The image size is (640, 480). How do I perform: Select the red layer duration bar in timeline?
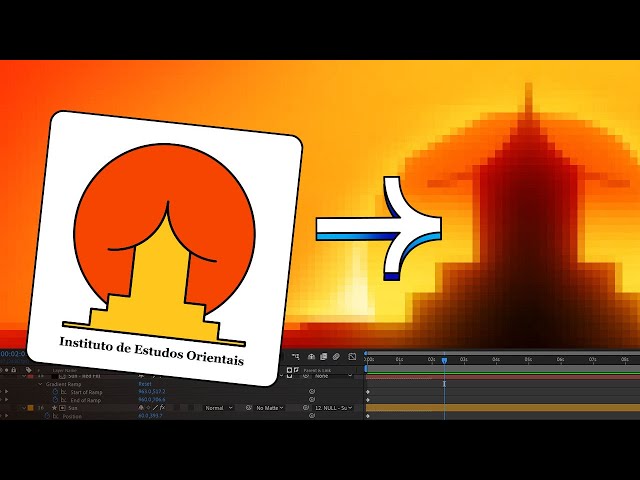pos(503,377)
